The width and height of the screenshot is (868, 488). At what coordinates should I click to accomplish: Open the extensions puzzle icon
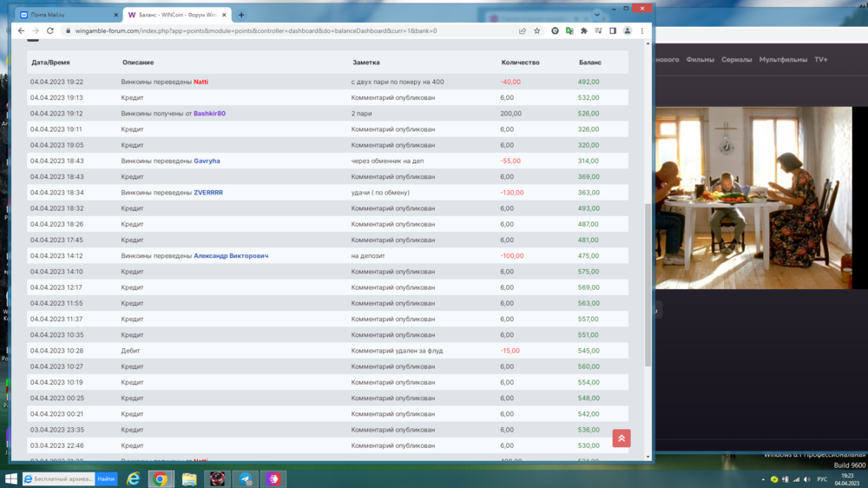click(583, 30)
